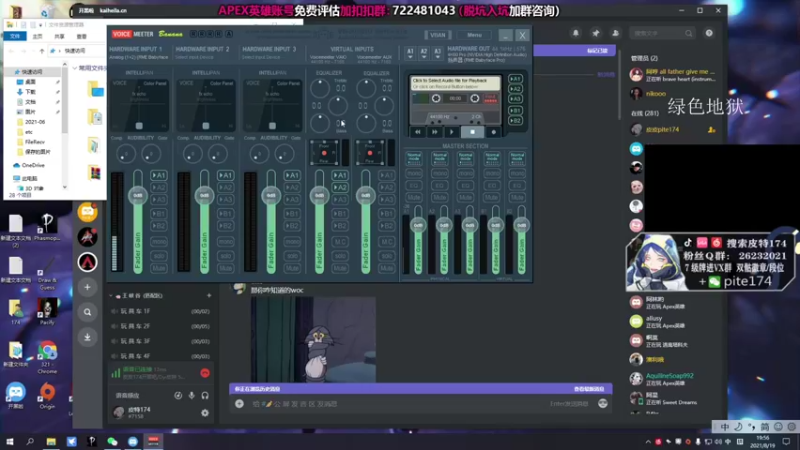The height and width of the screenshot is (450, 800).
Task: Open Kaihei user settings gear
Action: tap(205, 413)
